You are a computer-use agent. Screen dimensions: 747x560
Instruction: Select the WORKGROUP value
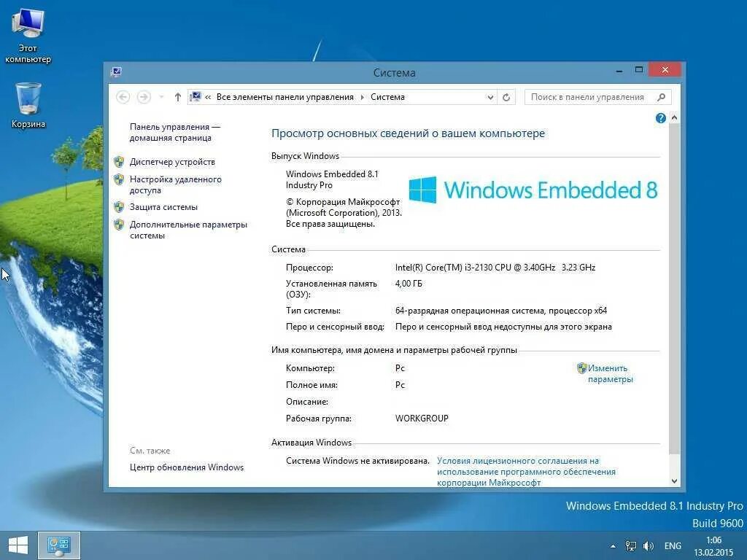tap(422, 419)
